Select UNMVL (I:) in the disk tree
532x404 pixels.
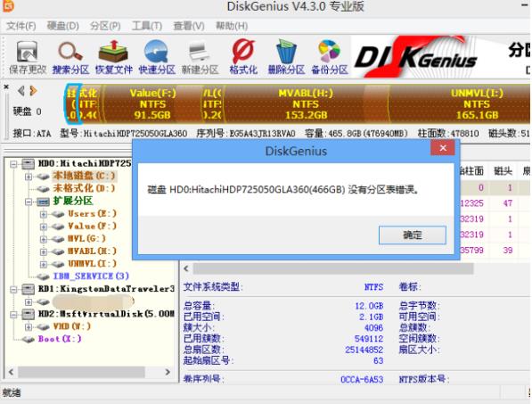pyautogui.click(x=92, y=263)
